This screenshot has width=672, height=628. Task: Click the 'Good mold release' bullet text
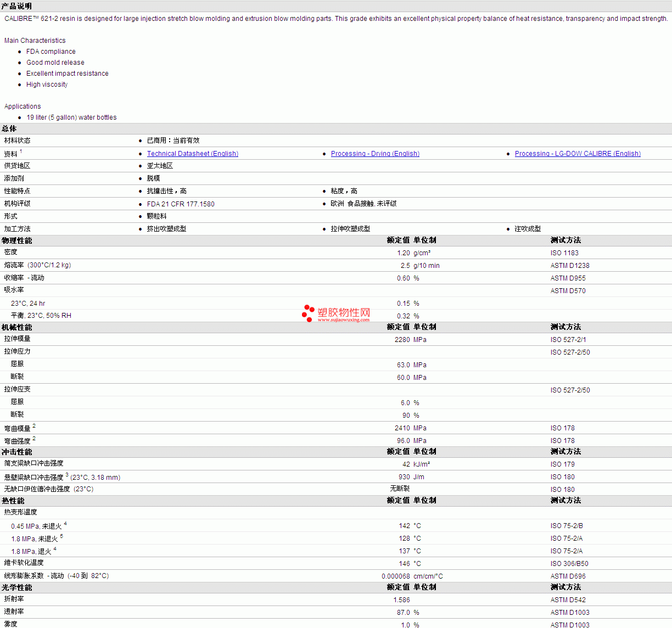pos(55,63)
